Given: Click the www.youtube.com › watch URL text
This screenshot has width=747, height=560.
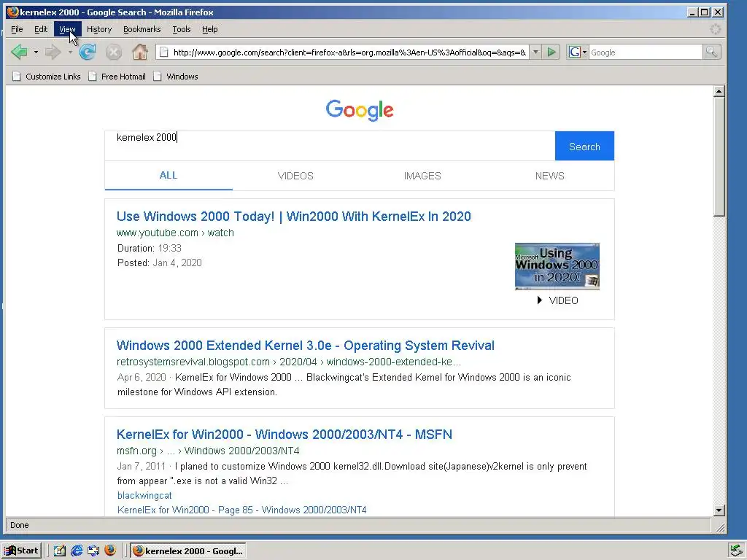Looking at the screenshot, I should [x=175, y=233].
